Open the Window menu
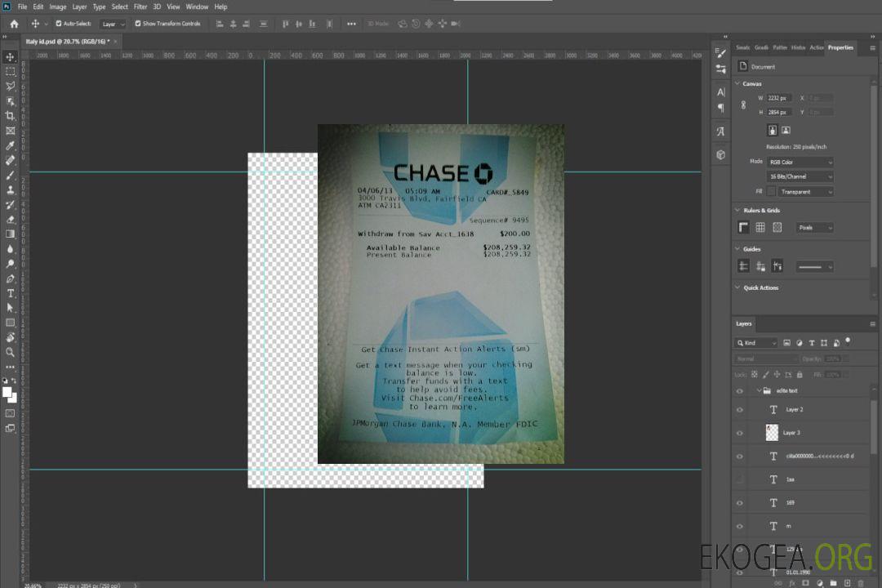Viewport: 882px width, 588px height. (x=197, y=7)
